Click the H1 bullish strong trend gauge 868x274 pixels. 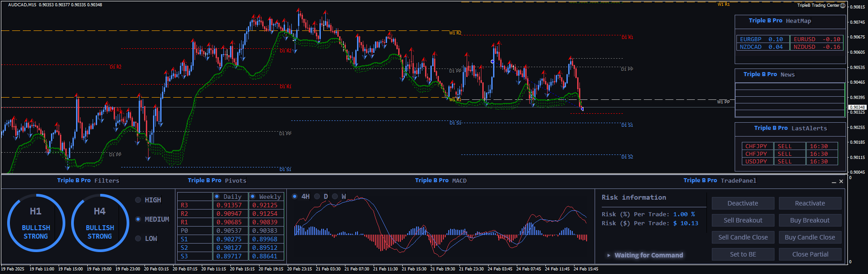(36, 223)
